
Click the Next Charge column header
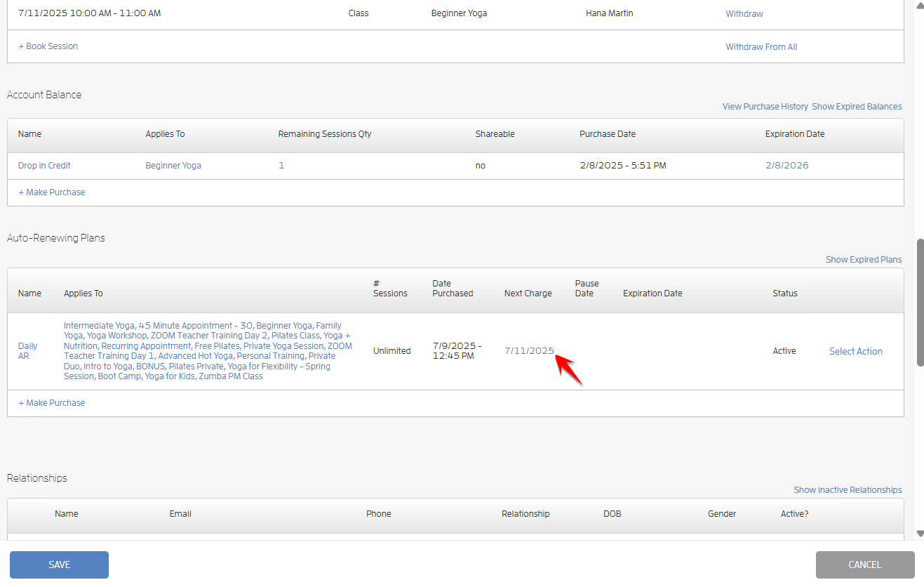click(x=528, y=293)
